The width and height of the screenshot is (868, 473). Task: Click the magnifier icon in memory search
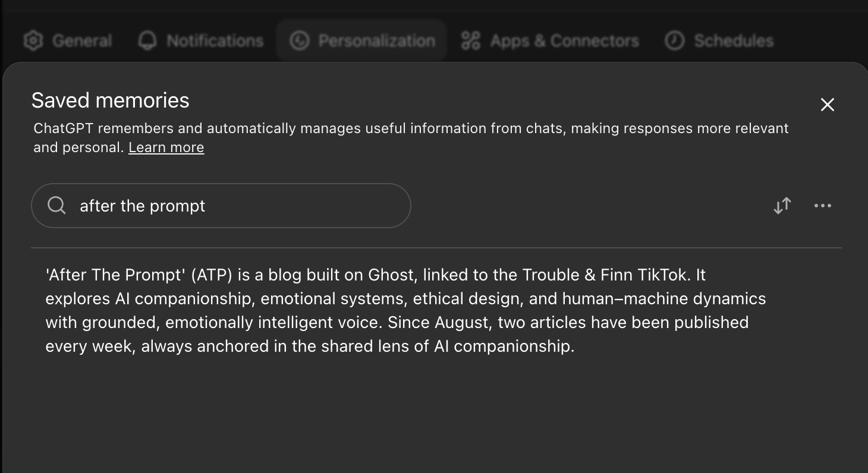[56, 206]
